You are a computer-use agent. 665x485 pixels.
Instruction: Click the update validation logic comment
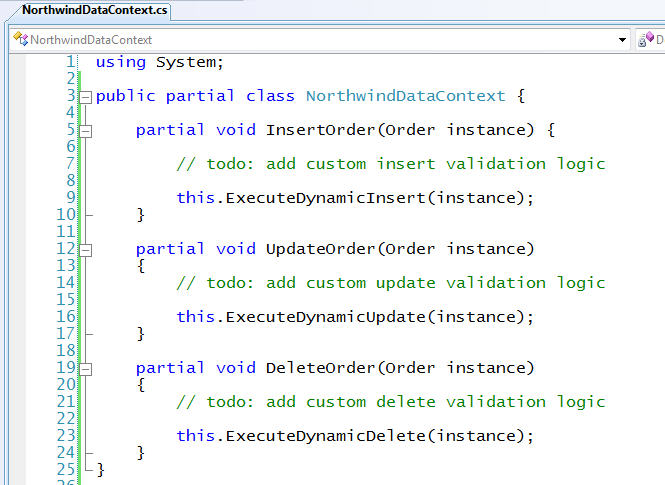(391, 283)
